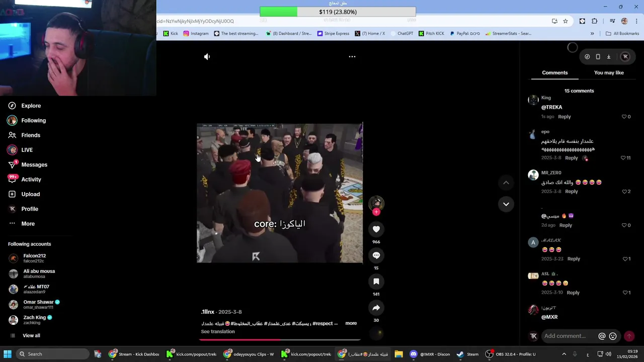Open Chrome extensions puzzle icon
Viewport: 644px width, 362px height.
pos(595,21)
